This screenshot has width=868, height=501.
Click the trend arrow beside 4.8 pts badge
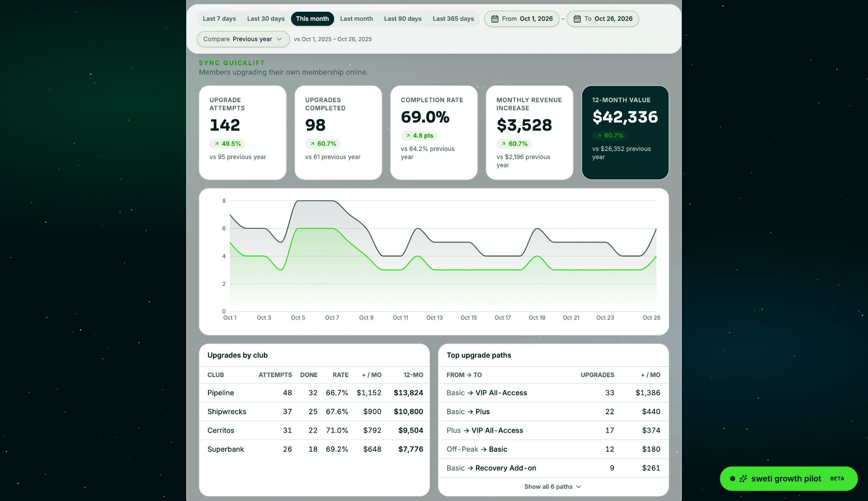click(x=408, y=136)
